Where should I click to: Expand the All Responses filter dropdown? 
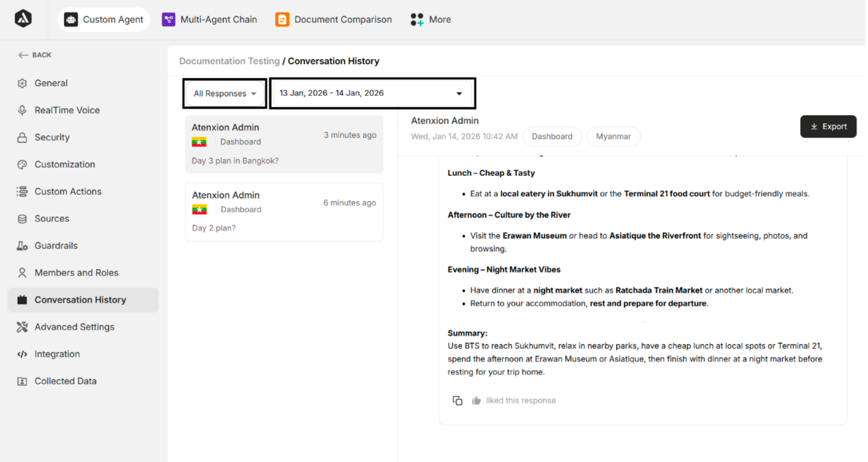pyautogui.click(x=225, y=93)
